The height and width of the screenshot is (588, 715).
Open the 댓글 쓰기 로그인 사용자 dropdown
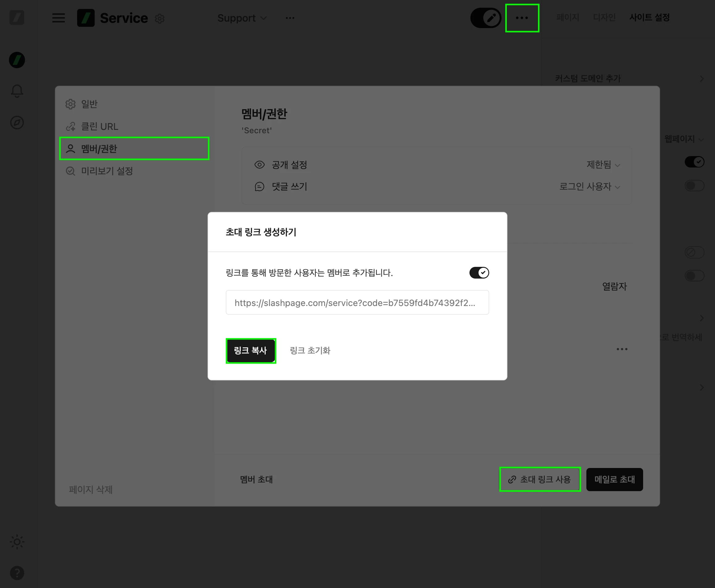coord(589,187)
